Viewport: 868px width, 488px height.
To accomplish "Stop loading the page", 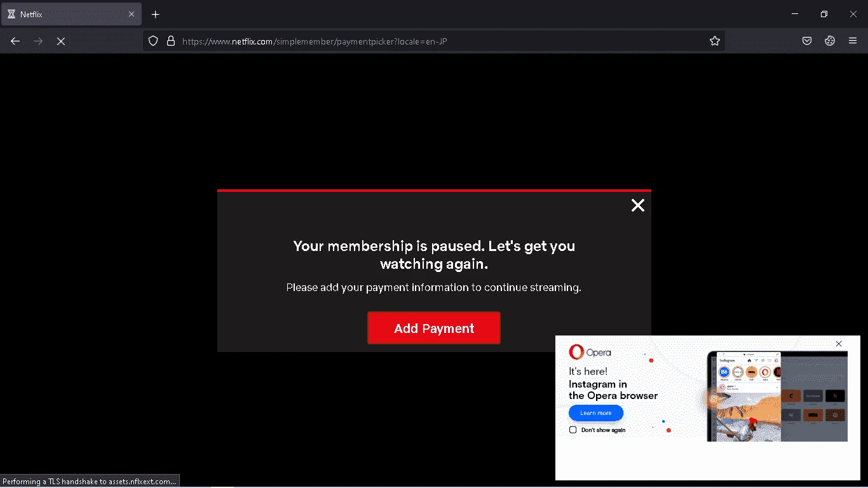I will (x=61, y=41).
